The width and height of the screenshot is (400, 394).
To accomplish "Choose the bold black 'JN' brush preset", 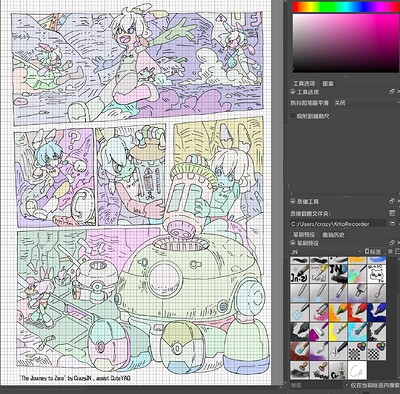I will point(338,273).
